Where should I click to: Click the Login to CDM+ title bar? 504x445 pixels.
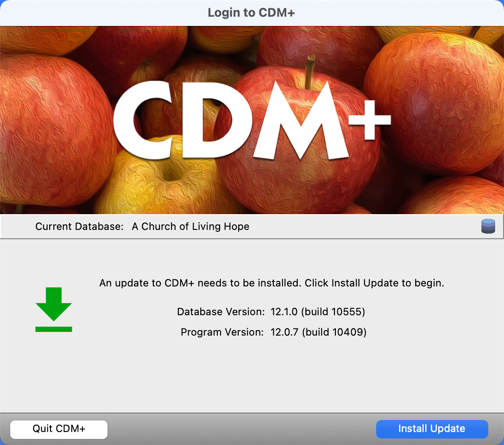(x=252, y=13)
